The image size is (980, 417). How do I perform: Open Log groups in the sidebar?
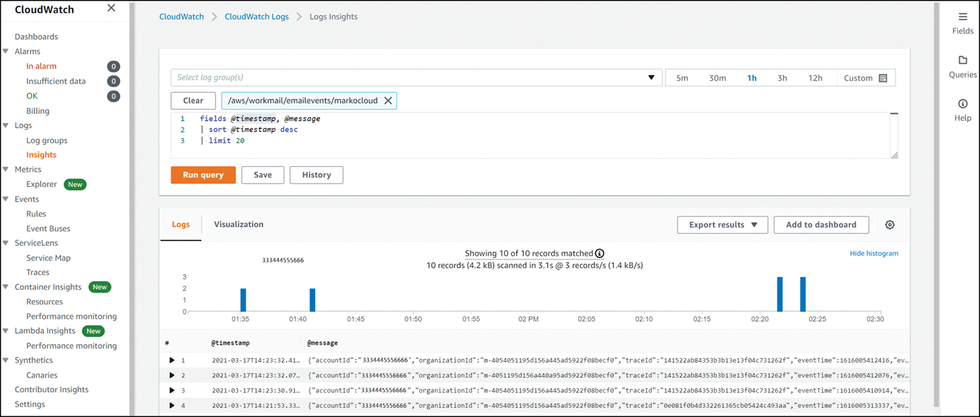pos(46,140)
